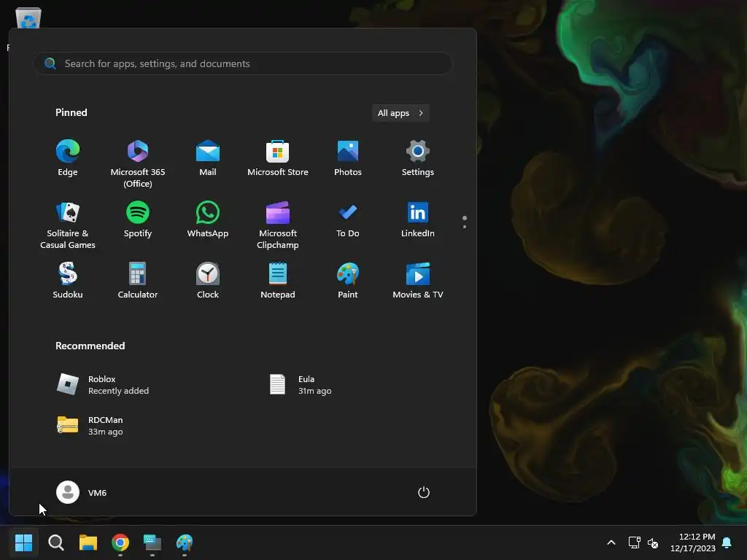
Task: Expand hidden system tray icons
Action: 611,542
